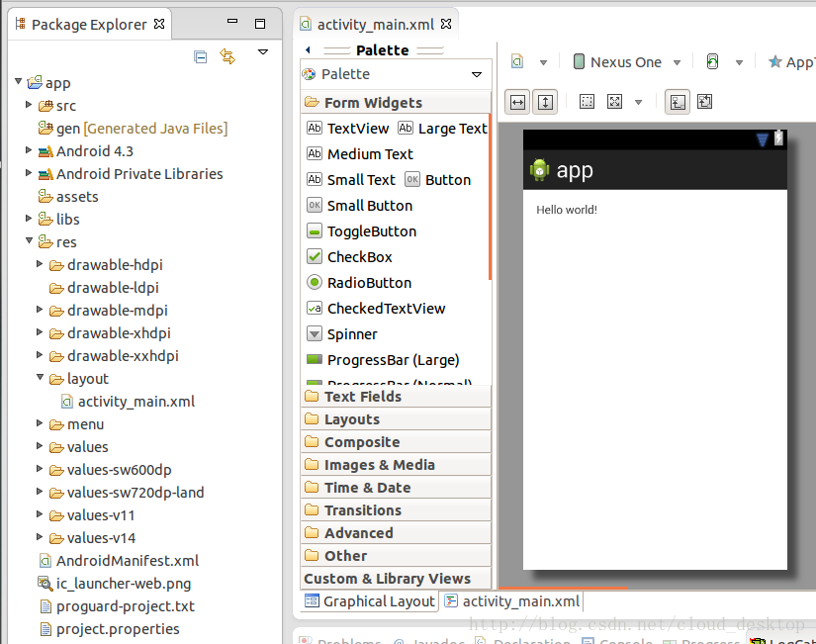The height and width of the screenshot is (644, 816).
Task: Open the Images & Media palette category
Action: click(x=396, y=465)
